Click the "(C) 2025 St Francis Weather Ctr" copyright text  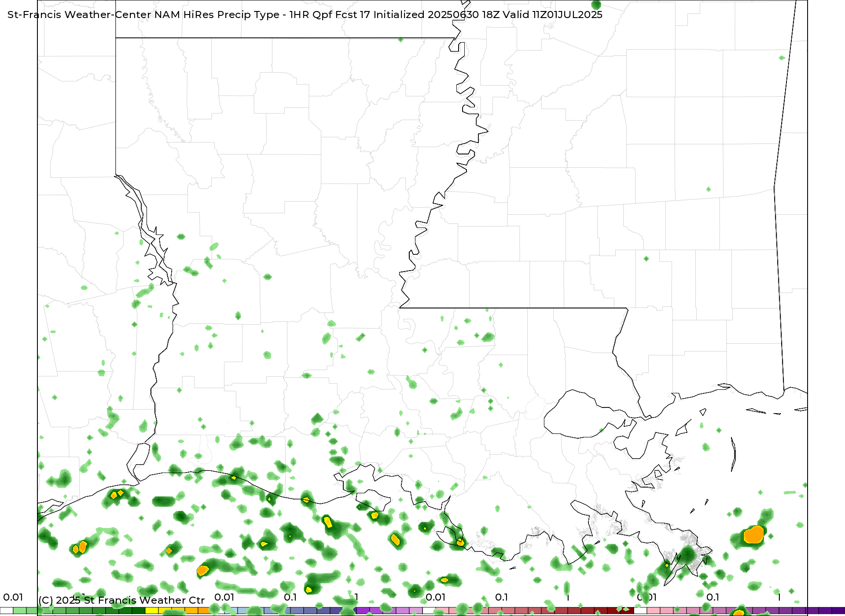[121, 600]
